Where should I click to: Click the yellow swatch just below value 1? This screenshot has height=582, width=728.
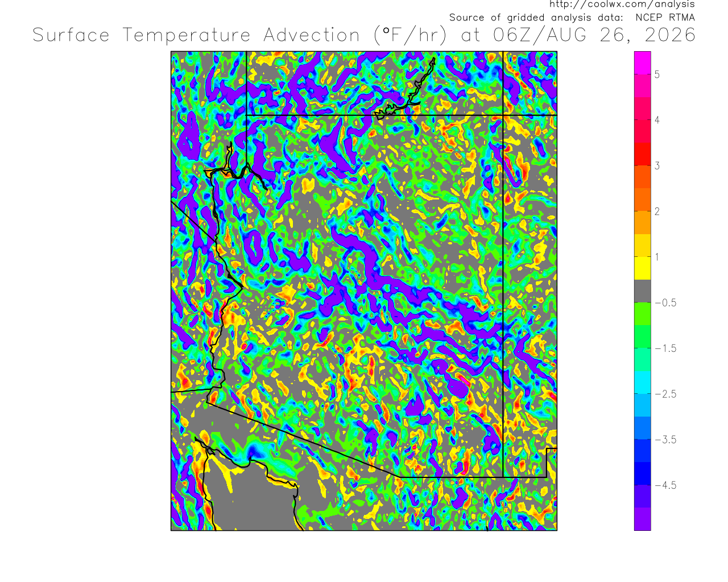pos(643,268)
